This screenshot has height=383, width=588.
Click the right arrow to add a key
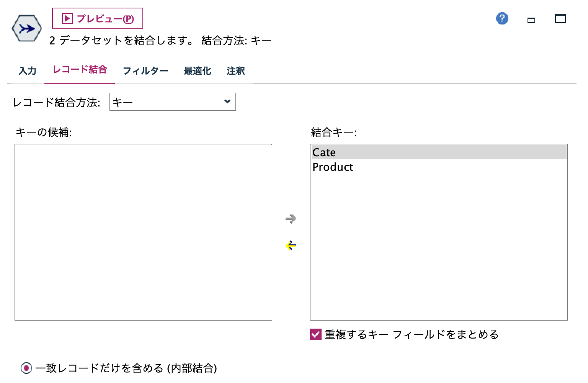tap(291, 218)
